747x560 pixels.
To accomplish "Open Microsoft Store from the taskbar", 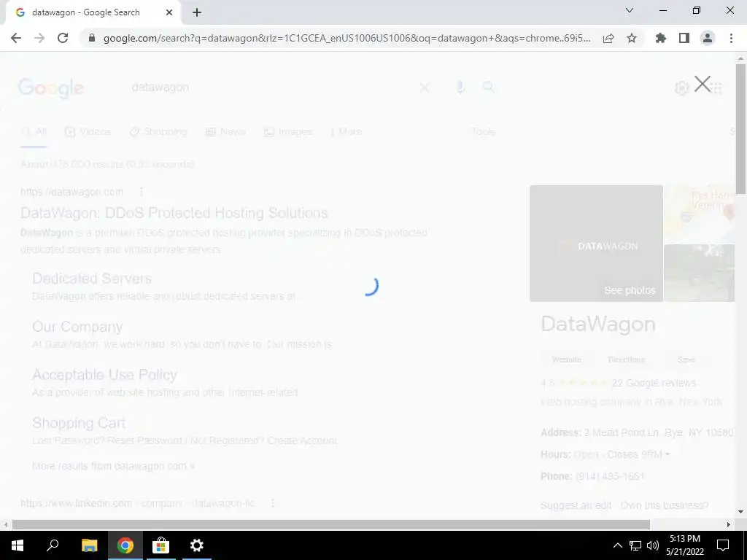I will [x=160, y=545].
